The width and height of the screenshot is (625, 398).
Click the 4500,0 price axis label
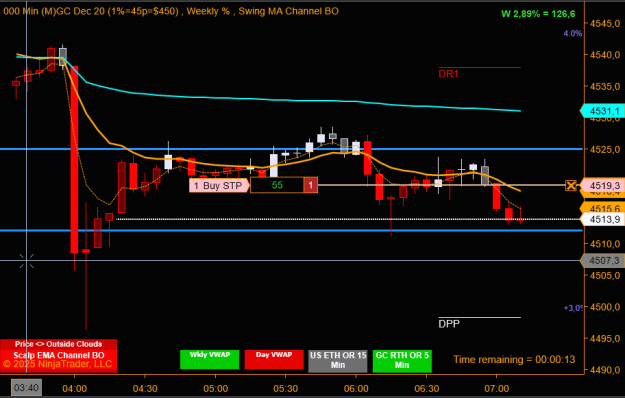(605, 307)
